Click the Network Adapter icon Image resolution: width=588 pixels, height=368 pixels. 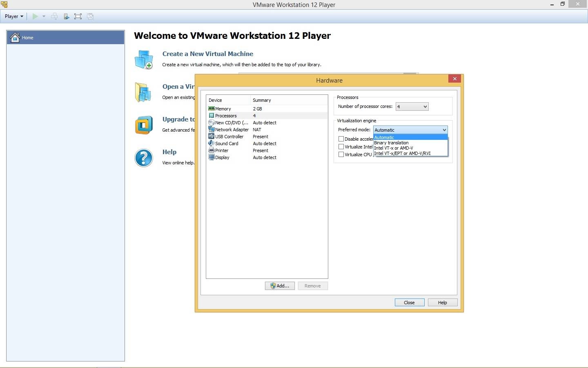click(211, 129)
